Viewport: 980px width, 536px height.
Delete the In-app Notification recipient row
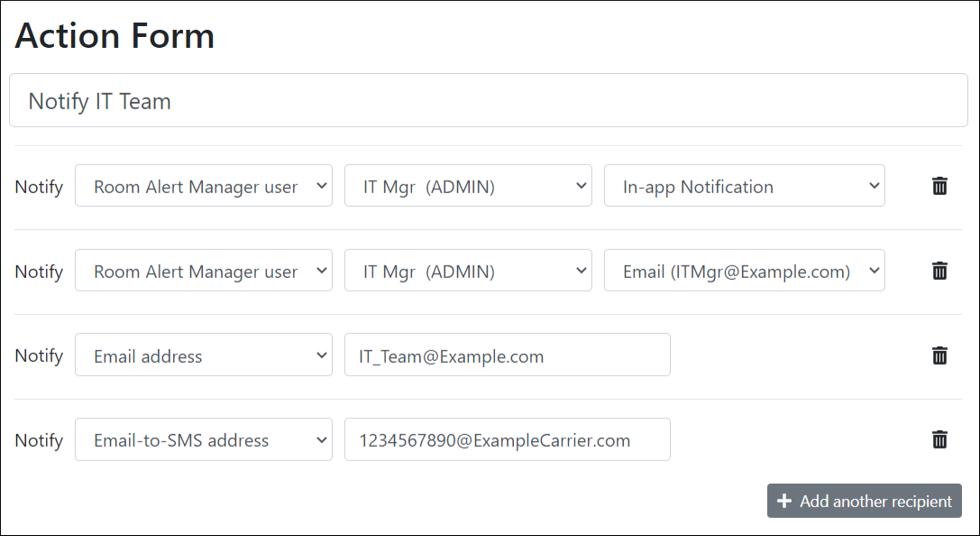(939, 186)
